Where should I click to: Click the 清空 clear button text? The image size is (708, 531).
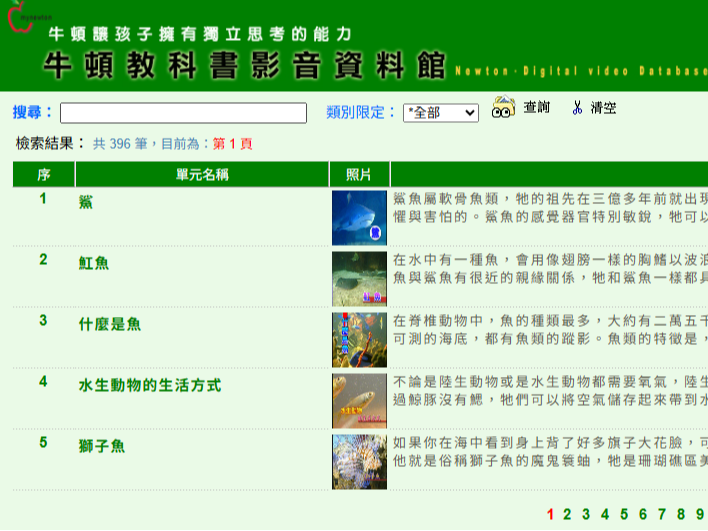pos(603,108)
